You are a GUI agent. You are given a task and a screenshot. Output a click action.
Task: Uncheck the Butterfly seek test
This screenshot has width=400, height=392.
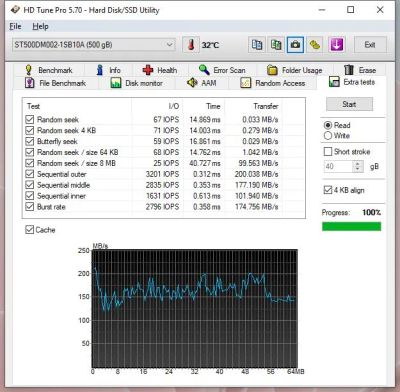[30, 141]
